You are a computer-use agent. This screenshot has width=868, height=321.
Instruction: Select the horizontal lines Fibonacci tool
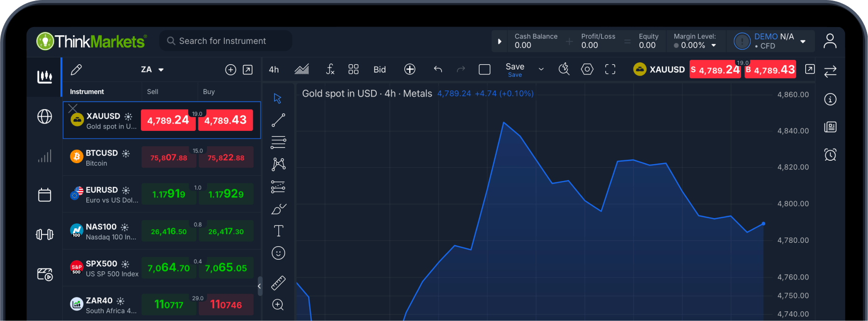(278, 142)
